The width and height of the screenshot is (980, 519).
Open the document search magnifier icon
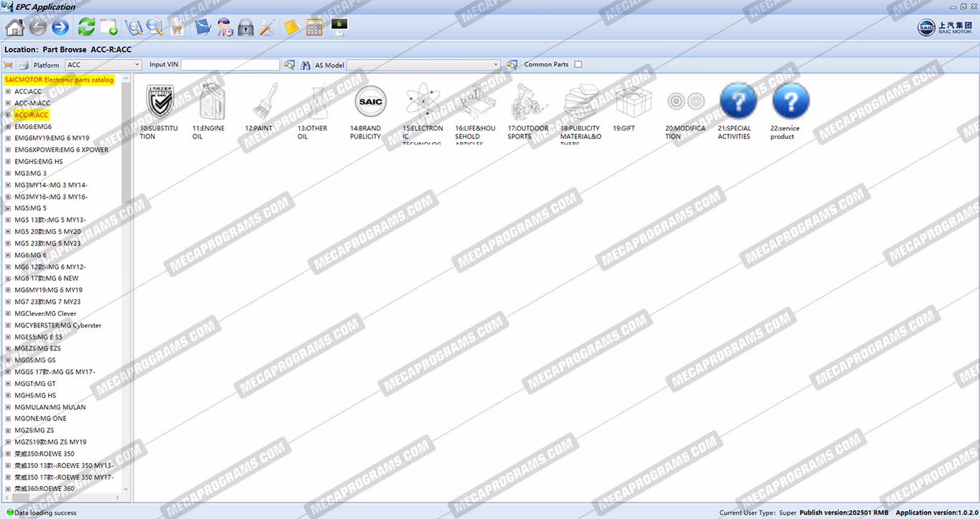click(x=154, y=27)
